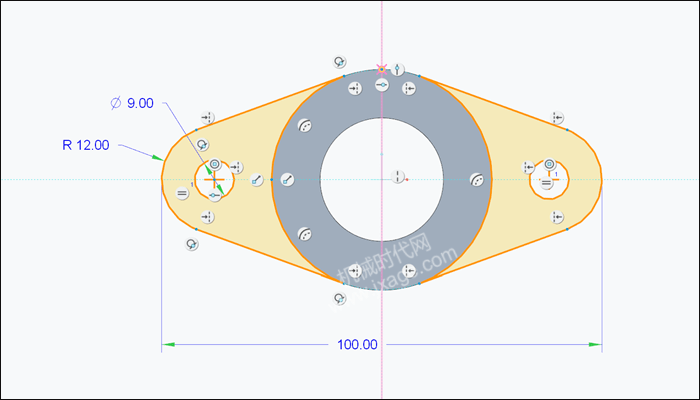This screenshot has width=700, height=400.
Task: Select symmetric icon above lower-left tangent line end
Action: 207,217
